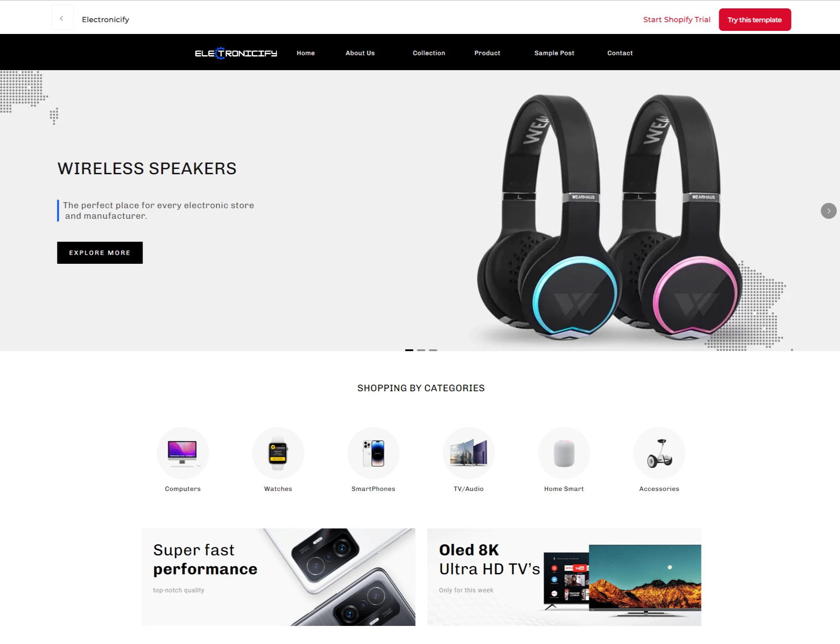The image size is (840, 644).
Task: Jump to the third slide indicator
Action: pos(433,350)
